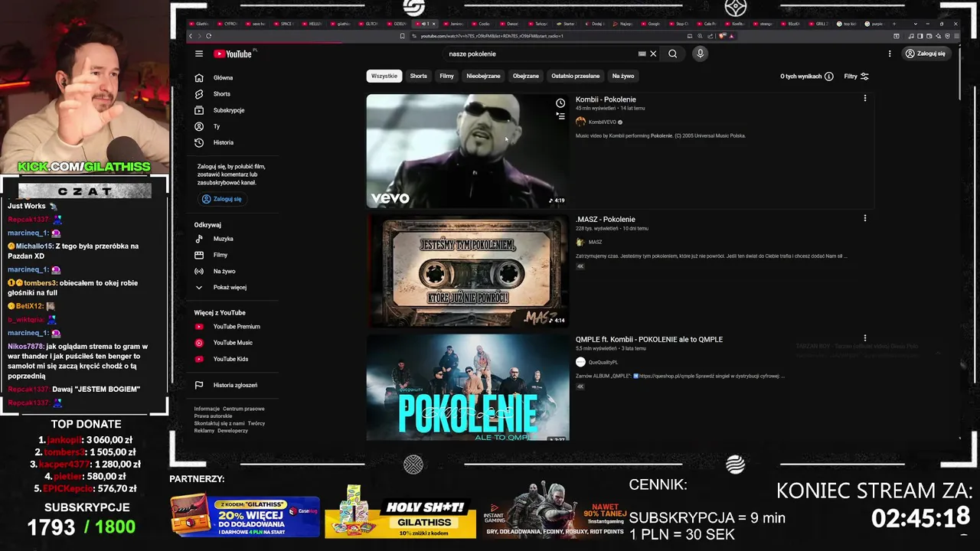
Task: Select the Ostatnio przesłane filter chip
Action: pyautogui.click(x=575, y=76)
